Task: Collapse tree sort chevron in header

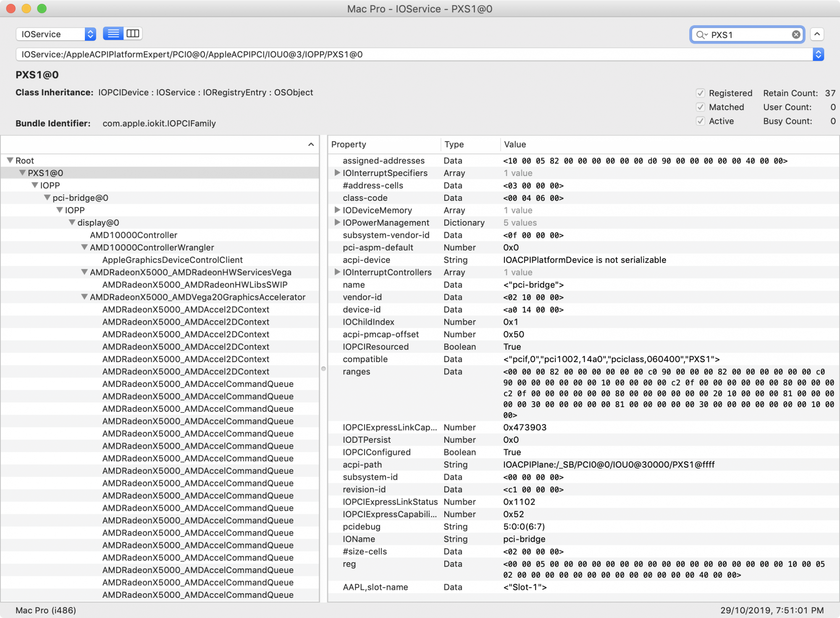Action: (x=311, y=145)
